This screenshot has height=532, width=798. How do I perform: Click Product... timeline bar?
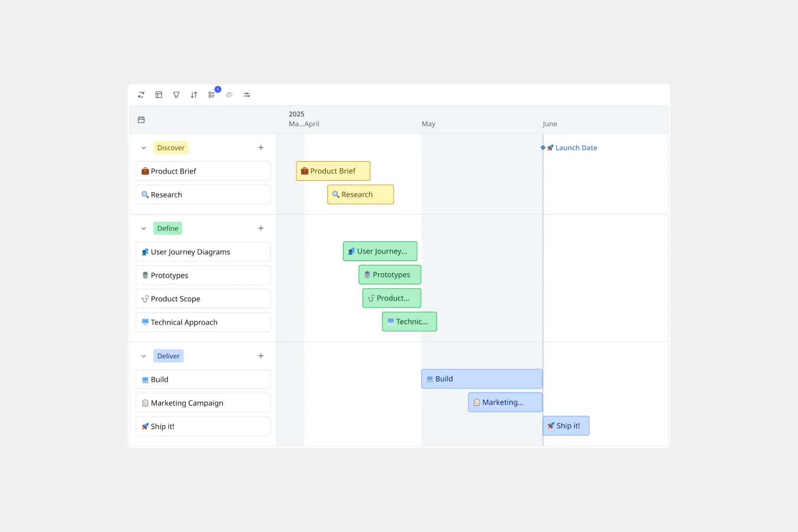click(392, 298)
